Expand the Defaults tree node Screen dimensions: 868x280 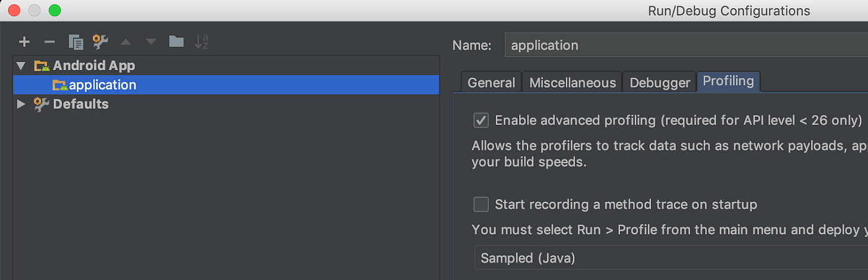click(x=22, y=104)
